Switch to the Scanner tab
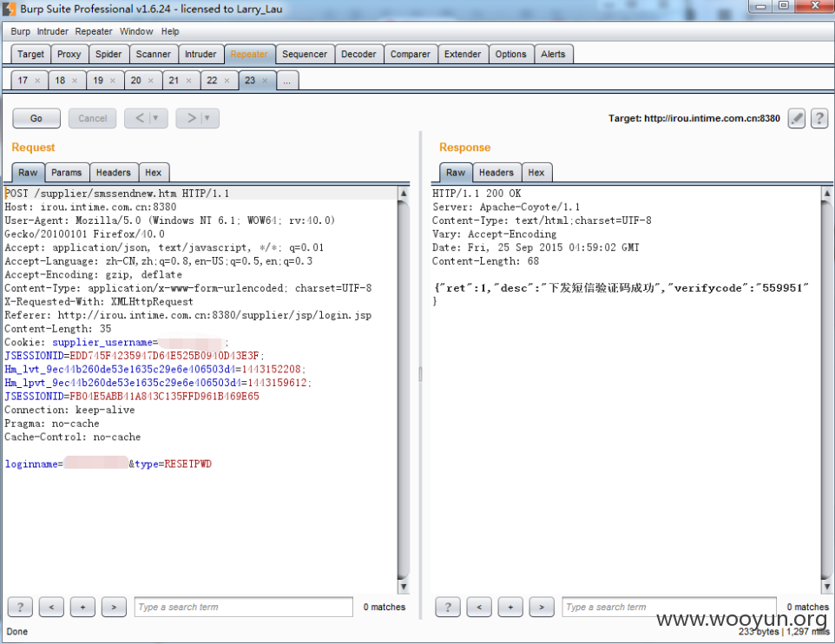The height and width of the screenshot is (644, 835). pyautogui.click(x=154, y=55)
